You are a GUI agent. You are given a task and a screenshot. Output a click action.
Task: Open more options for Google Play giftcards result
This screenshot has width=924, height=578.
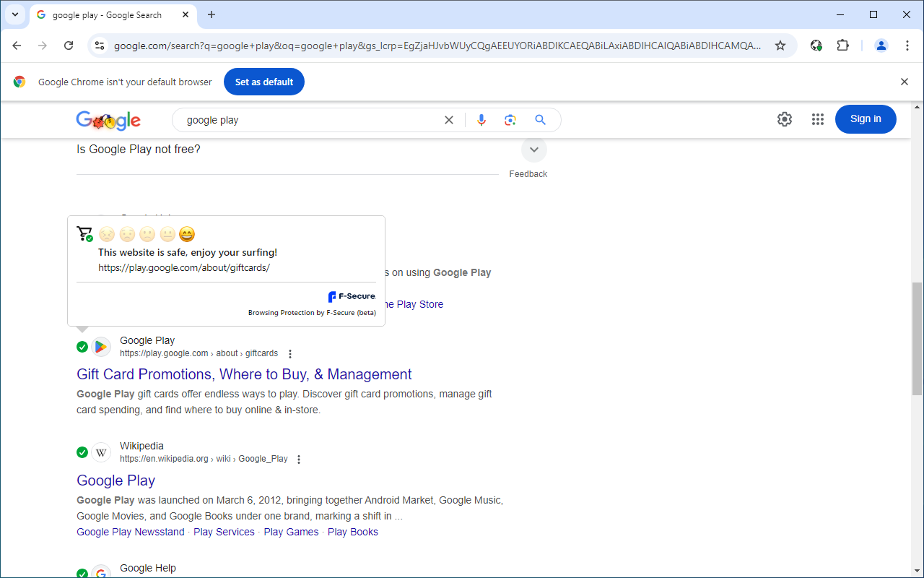(x=290, y=354)
